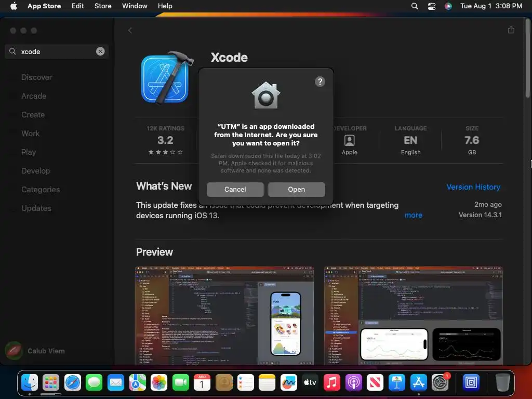Open Reminders from the Dock
The height and width of the screenshot is (399, 532).
click(x=245, y=382)
